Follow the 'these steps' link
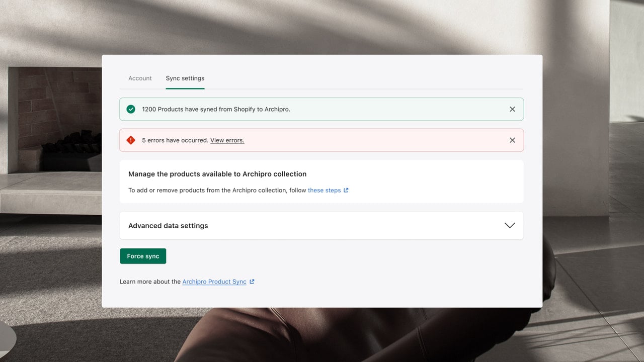This screenshot has width=644, height=362. (324, 191)
